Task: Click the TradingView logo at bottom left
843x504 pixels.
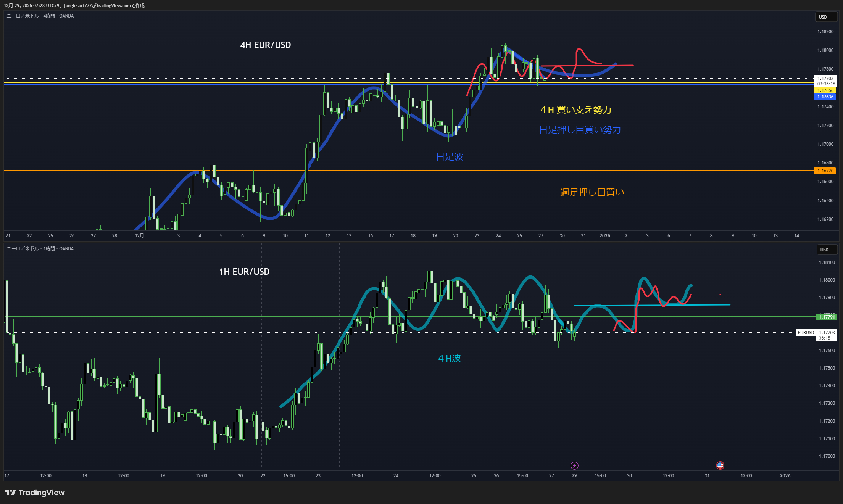Action: (x=35, y=493)
